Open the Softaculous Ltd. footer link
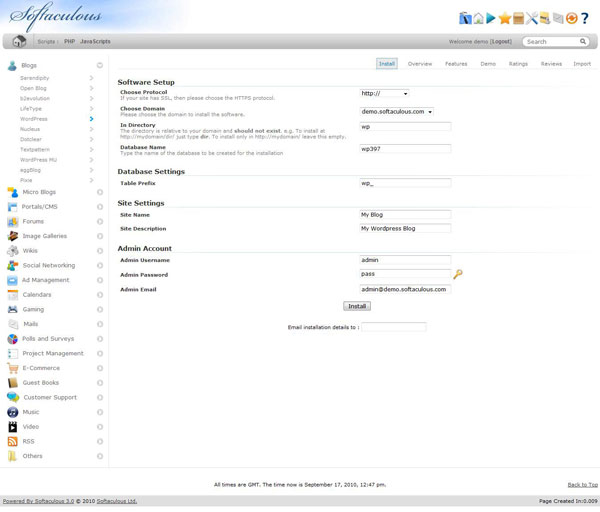Viewport: 600px width, 512px height. [117, 501]
